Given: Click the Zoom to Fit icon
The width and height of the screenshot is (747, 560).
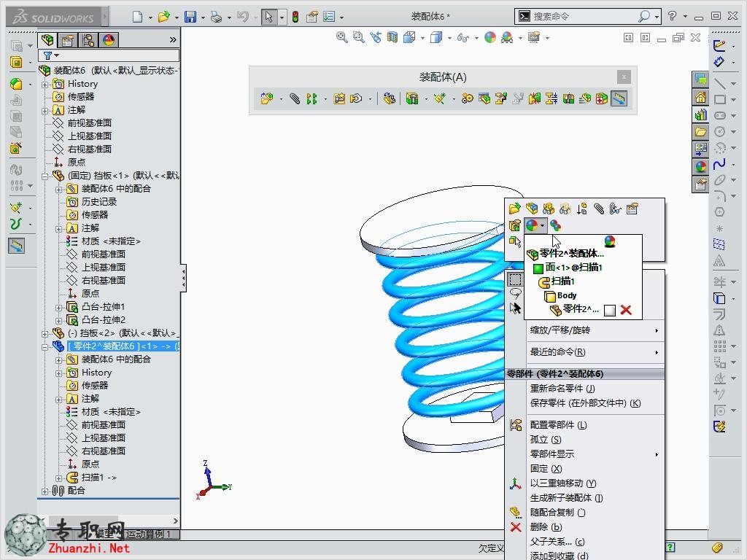Looking at the screenshot, I should 341,37.
